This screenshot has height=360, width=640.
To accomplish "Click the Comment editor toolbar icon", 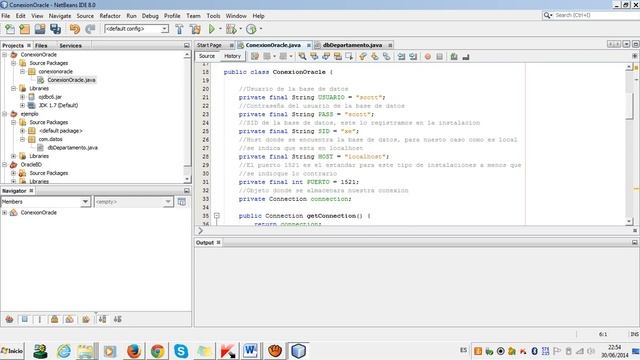I will point(454,56).
